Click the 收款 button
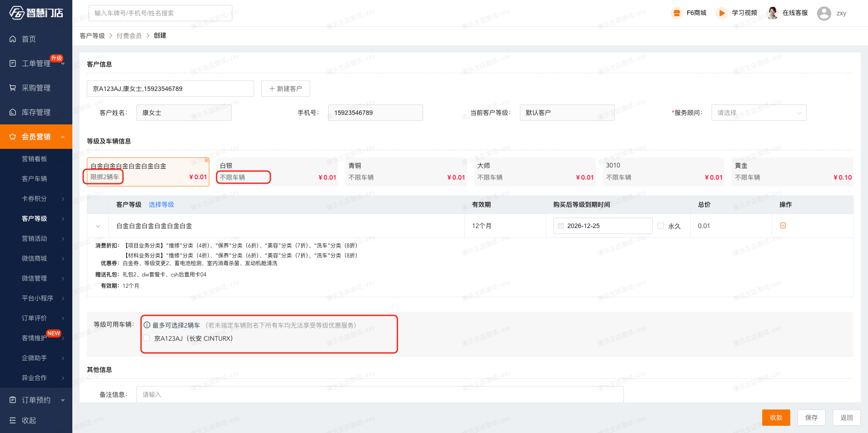Image resolution: width=868 pixels, height=433 pixels. click(776, 418)
